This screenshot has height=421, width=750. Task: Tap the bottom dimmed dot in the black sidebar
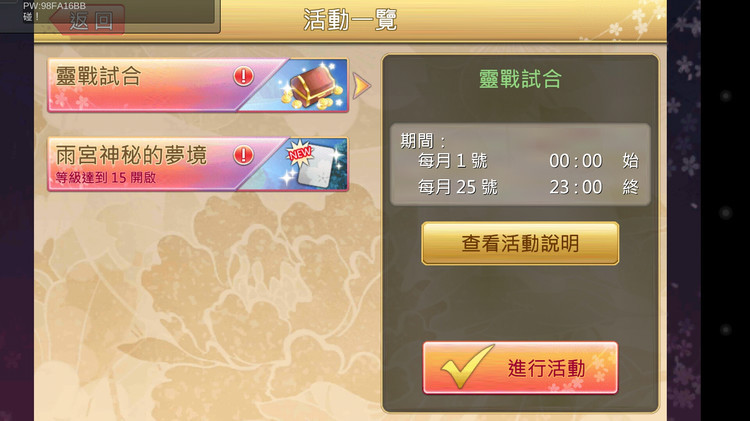726,329
